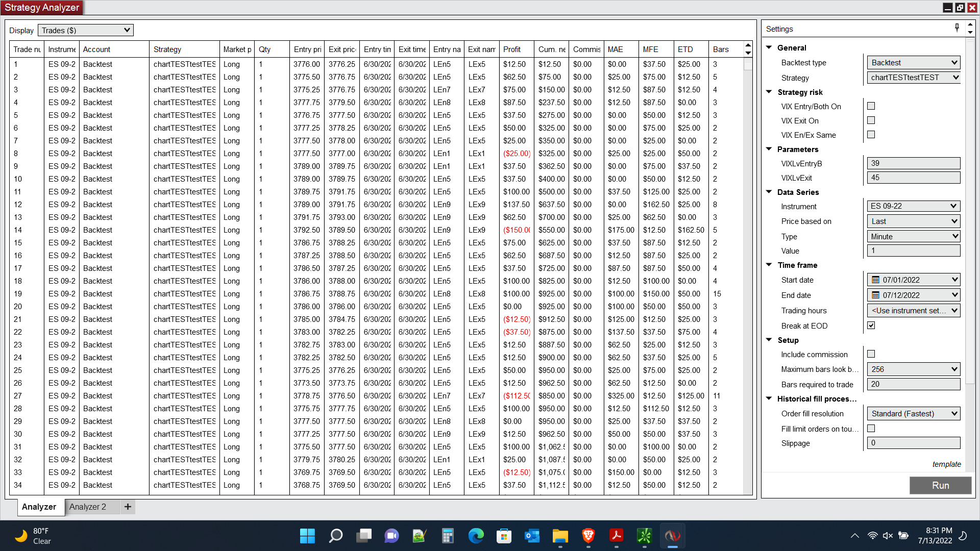Image resolution: width=980 pixels, height=551 pixels.
Task: Click the VIXLvEntryB value field
Action: coord(913,163)
